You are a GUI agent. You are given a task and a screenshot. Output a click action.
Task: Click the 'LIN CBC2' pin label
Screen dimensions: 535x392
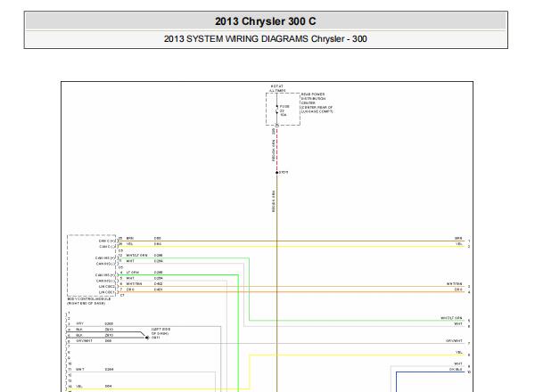[x=107, y=286]
